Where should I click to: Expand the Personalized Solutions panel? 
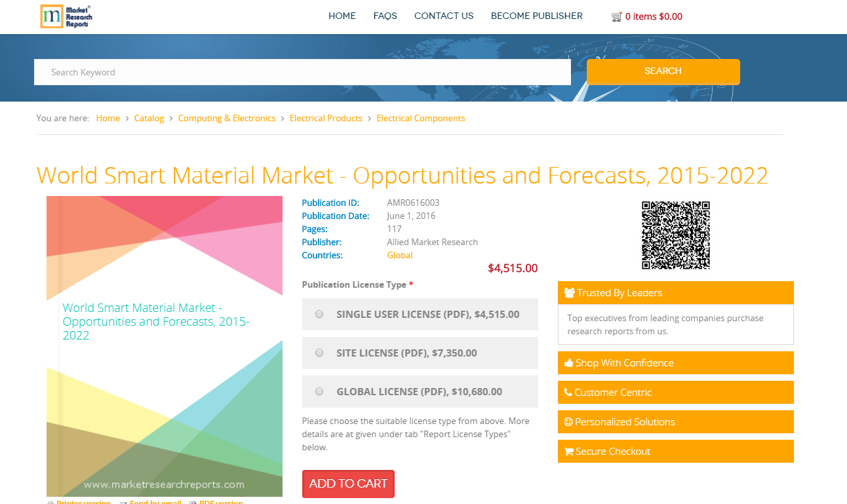click(x=676, y=422)
